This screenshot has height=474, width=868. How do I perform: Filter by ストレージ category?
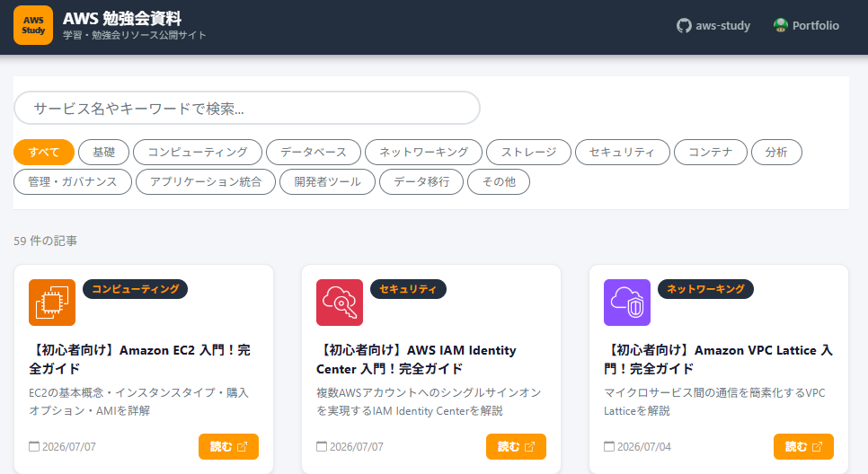528,152
